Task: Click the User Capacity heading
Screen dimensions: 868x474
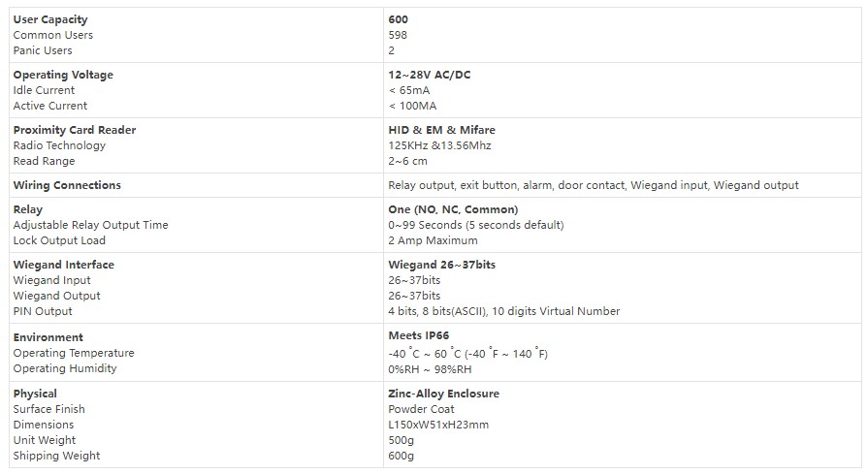Action: (x=50, y=19)
